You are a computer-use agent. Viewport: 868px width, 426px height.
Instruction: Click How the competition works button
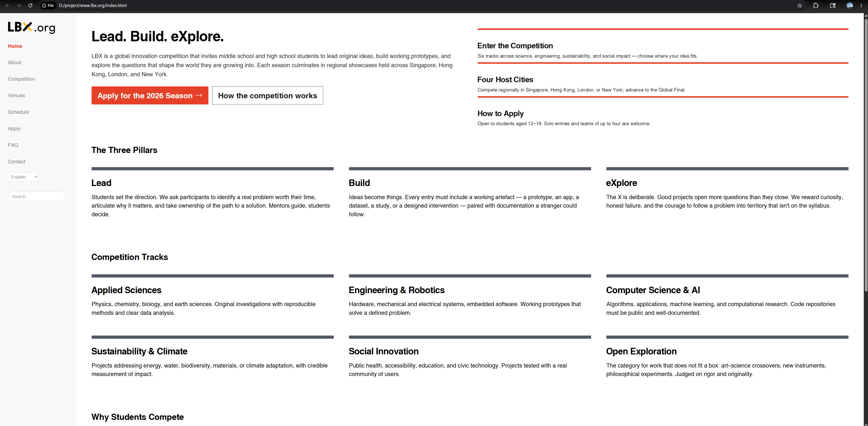pyautogui.click(x=268, y=95)
